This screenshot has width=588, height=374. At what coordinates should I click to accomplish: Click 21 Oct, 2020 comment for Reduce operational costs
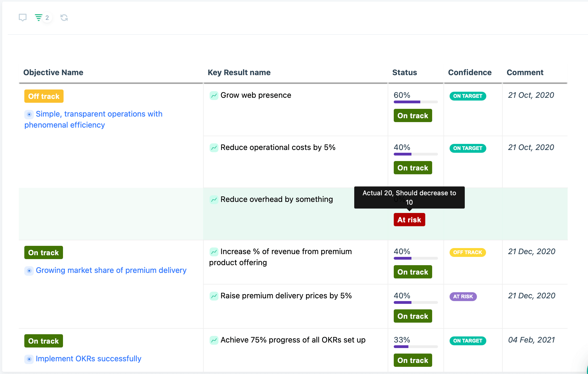pyautogui.click(x=531, y=148)
